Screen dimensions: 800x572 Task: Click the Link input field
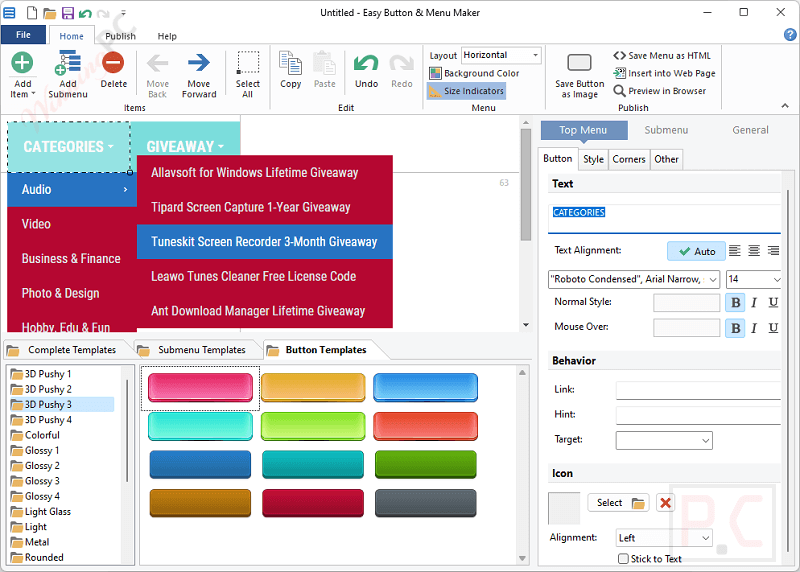[x=698, y=390]
